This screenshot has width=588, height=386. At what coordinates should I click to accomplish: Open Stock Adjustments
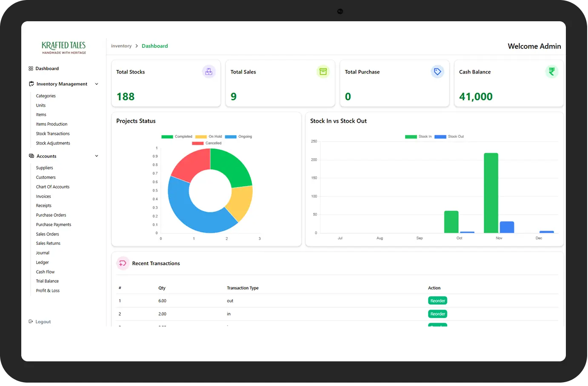pyautogui.click(x=53, y=143)
